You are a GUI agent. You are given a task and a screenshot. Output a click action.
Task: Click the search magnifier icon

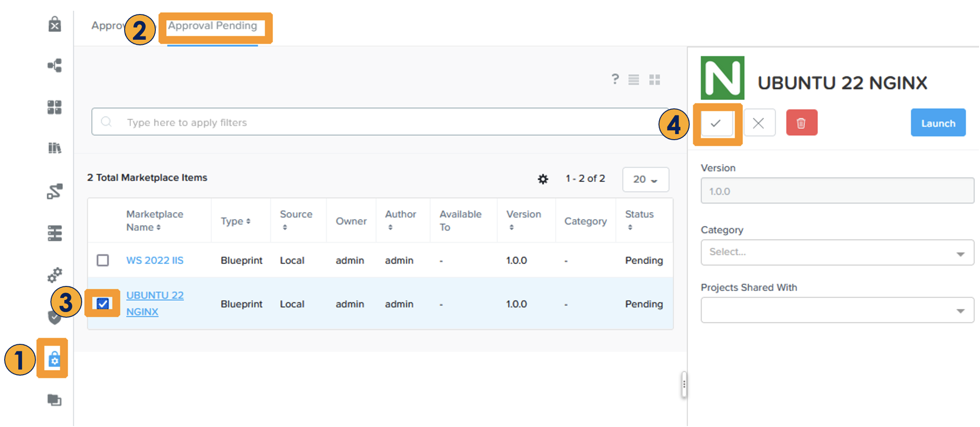point(106,122)
